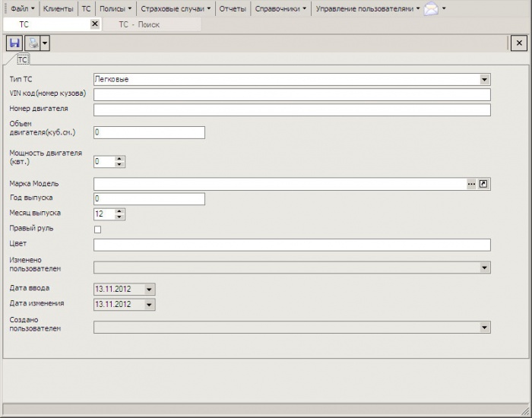Switch to the ТС - Поиск tab

(x=139, y=24)
